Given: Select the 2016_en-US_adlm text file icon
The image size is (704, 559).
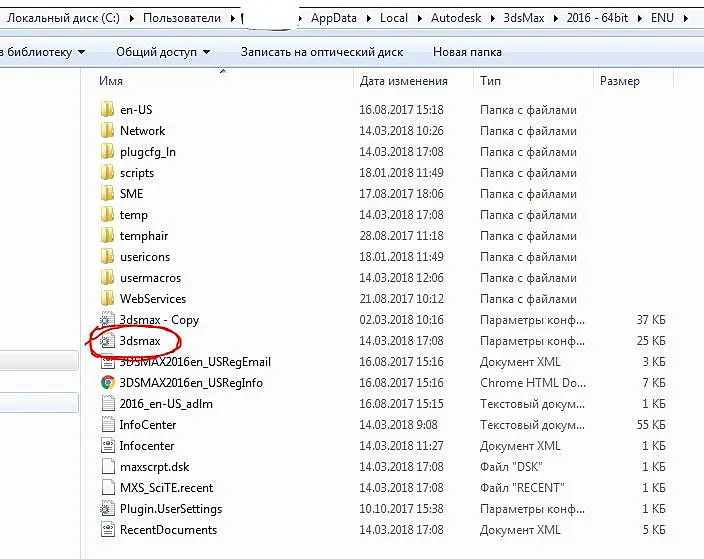Looking at the screenshot, I should (108, 403).
